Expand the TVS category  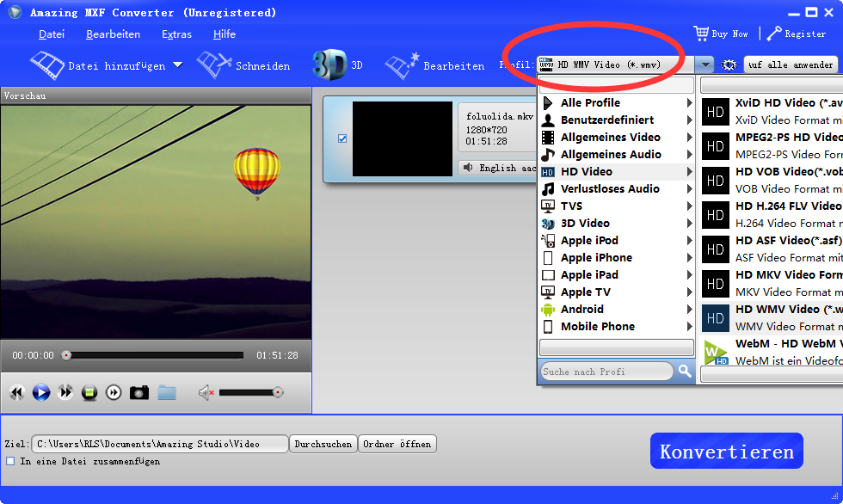(617, 206)
